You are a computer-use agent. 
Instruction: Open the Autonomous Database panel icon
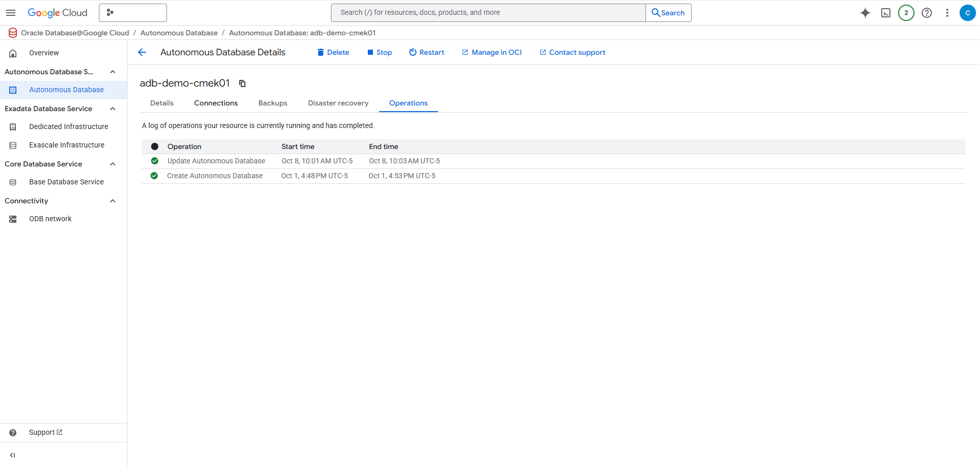[12, 90]
